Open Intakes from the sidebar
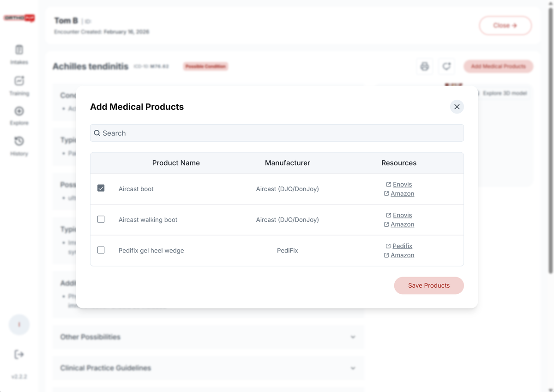Viewport: 554px width, 392px height. click(19, 54)
